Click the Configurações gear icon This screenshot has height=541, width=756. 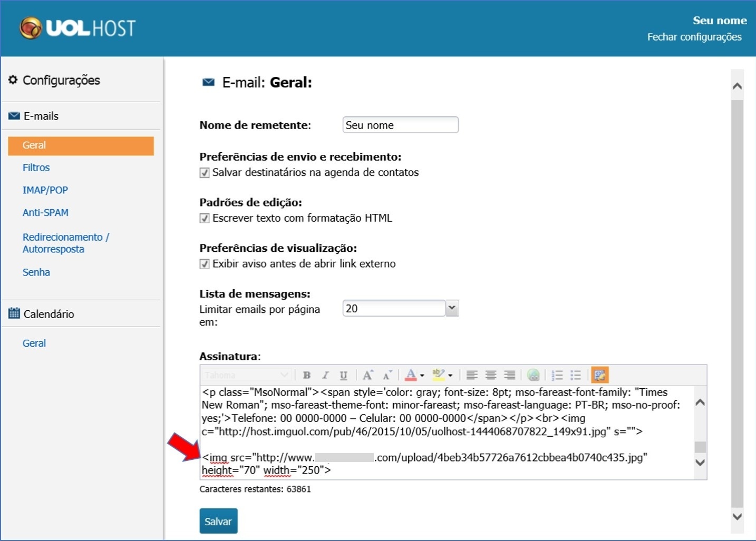pos(13,80)
